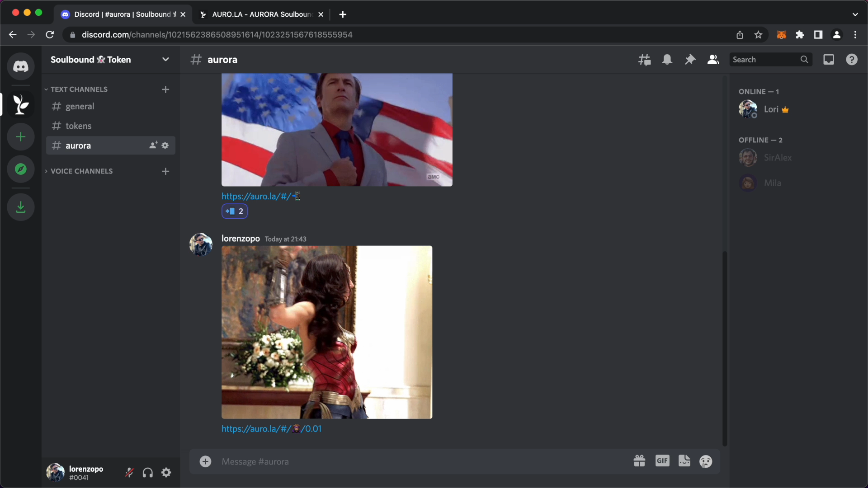Toggle the browser side panel

(x=818, y=35)
